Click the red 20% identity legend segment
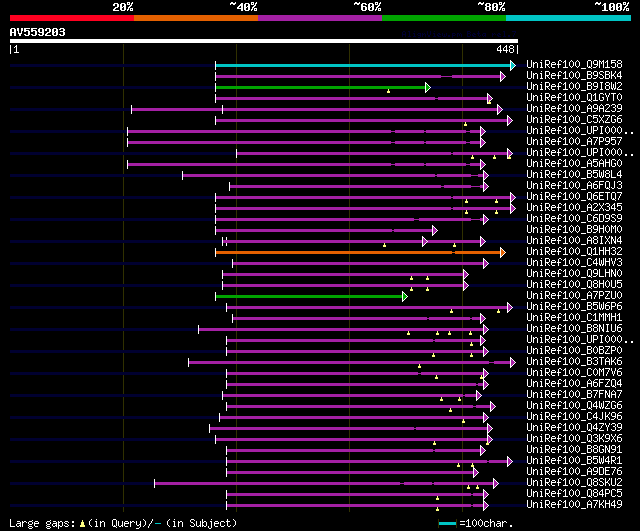Viewport: 640px width, 531px height. (72, 18)
